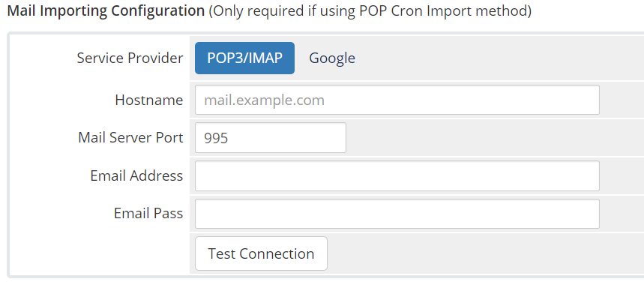The width and height of the screenshot is (644, 282).
Task: Click the Email Address label
Action: (136, 176)
